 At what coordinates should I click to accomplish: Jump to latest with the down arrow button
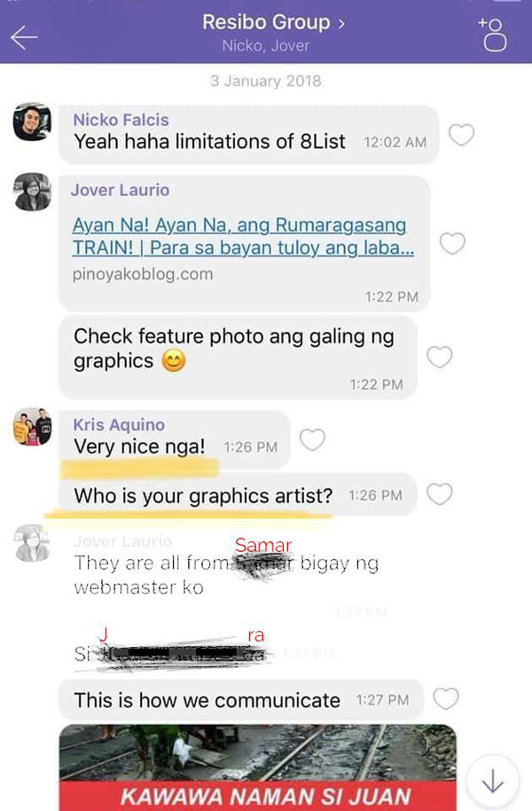coord(493,781)
